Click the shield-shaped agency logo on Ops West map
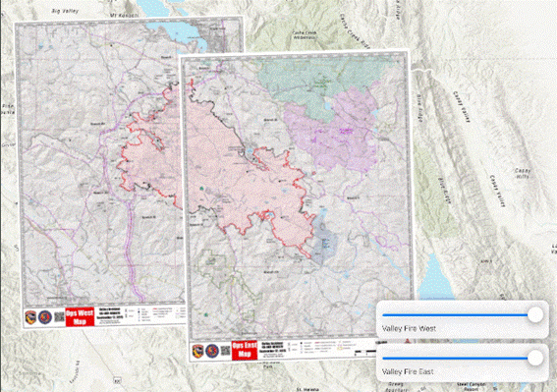This screenshot has height=392, width=557. (x=30, y=317)
